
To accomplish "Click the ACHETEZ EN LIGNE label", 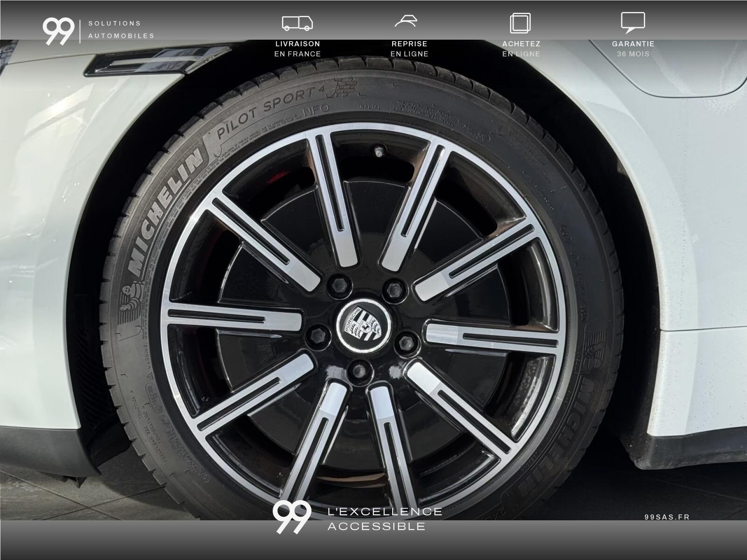I will click(521, 49).
